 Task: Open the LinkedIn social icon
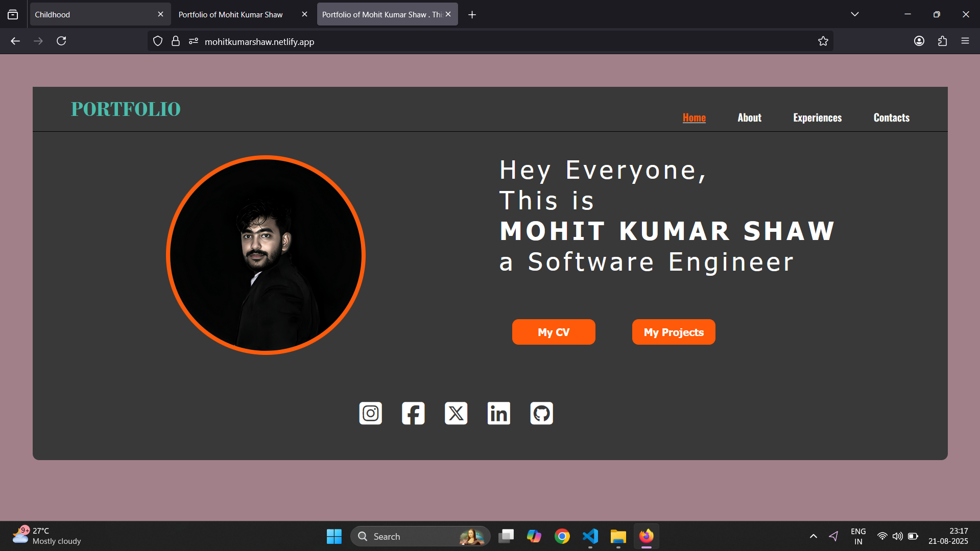tap(498, 413)
